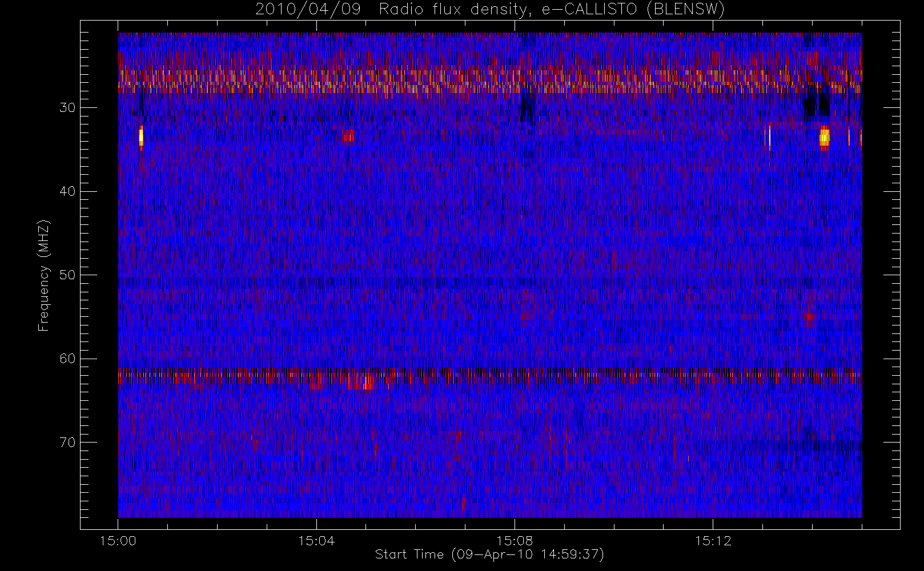Click the 50 frequency tick label

coord(67,275)
